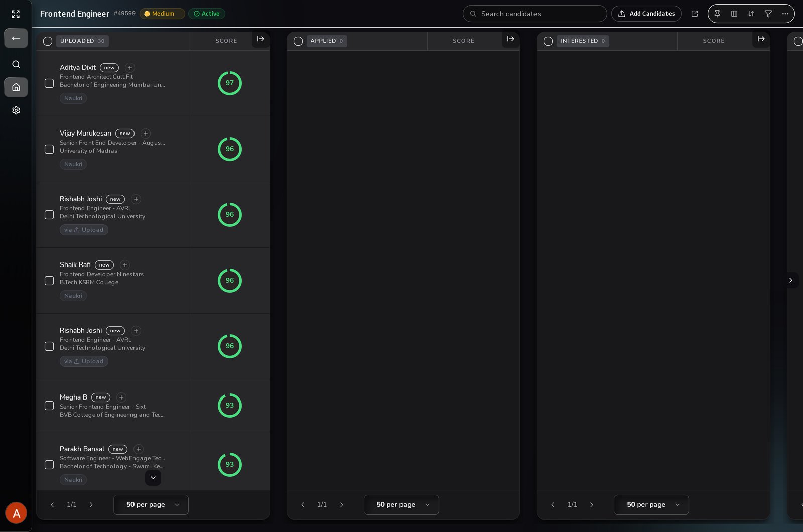Open the Interested column's 50 per page dropdown

coord(651,505)
